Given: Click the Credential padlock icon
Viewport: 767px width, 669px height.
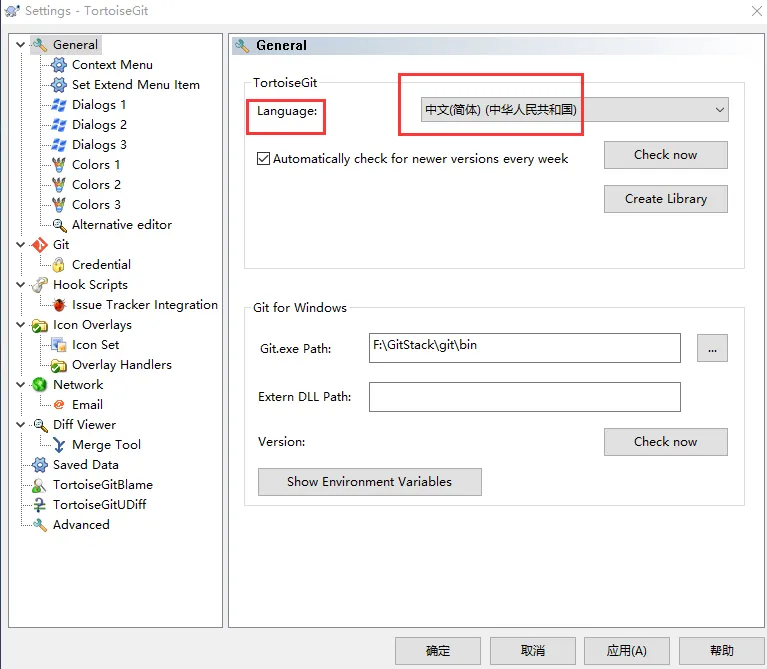Looking at the screenshot, I should pyautogui.click(x=59, y=265).
